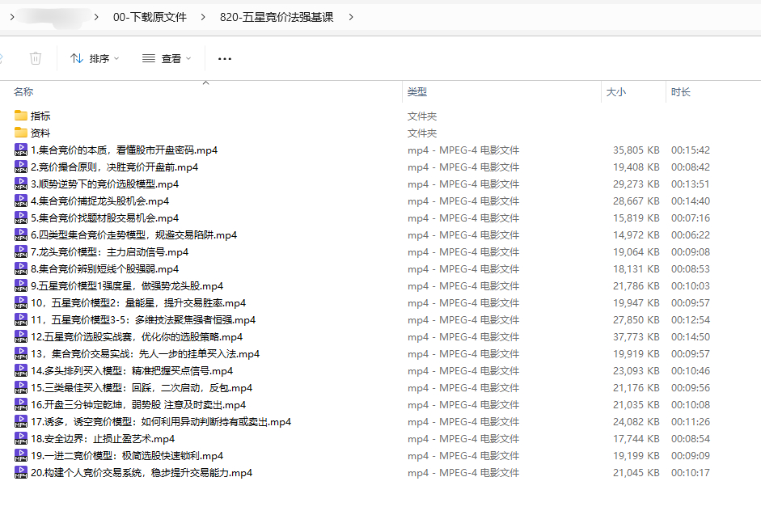Image resolution: width=761 pixels, height=532 pixels.
Task: Click MP4 icon of 14.多头排列买入模型 video
Action: tap(21, 370)
